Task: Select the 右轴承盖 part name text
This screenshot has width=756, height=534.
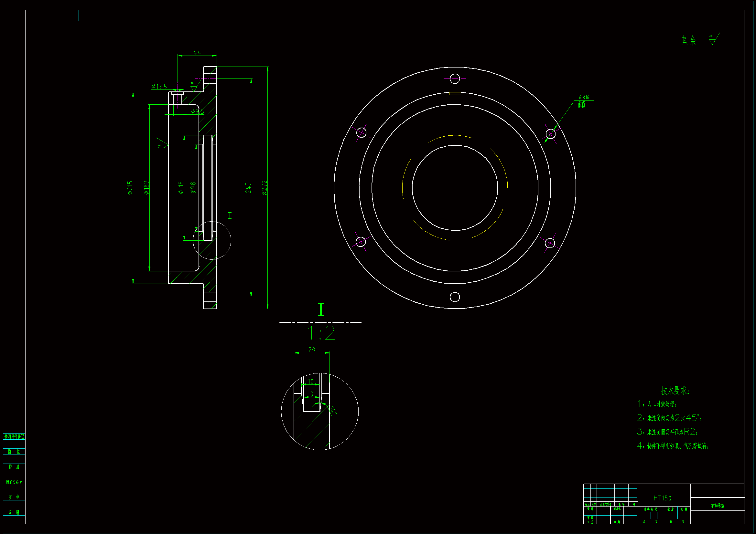Action: point(718,505)
